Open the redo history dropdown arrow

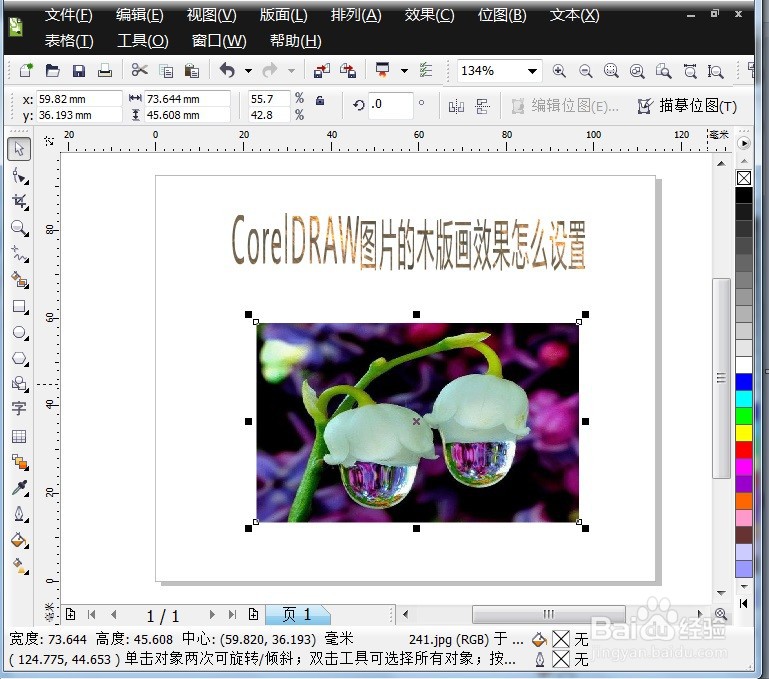point(291,71)
